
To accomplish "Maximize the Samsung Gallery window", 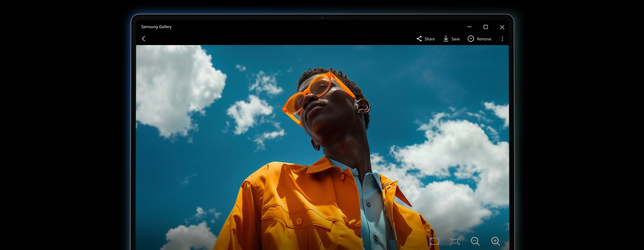I will tap(486, 27).
